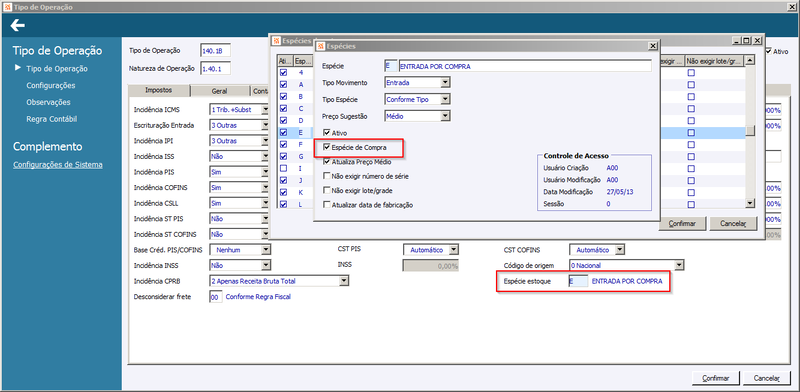Screen dimensions: 800x392
Task: Open Tipo Movimento dropdown
Action: click(x=445, y=82)
